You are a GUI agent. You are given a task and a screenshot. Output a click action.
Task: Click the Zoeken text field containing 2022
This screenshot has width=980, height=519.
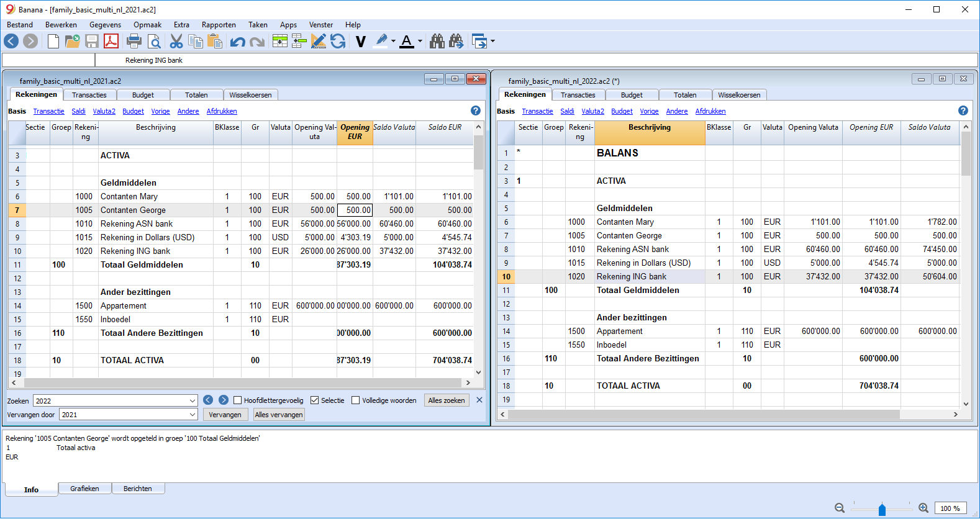pyautogui.click(x=111, y=401)
